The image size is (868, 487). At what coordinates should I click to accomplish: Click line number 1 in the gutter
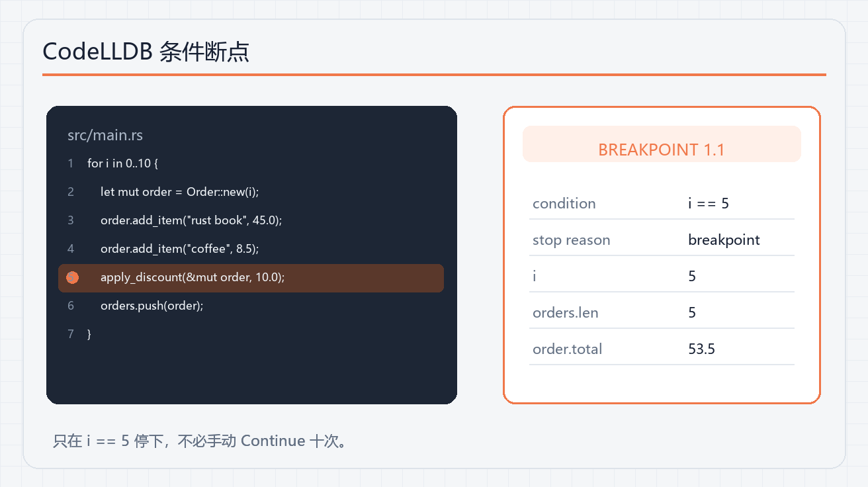tap(71, 163)
